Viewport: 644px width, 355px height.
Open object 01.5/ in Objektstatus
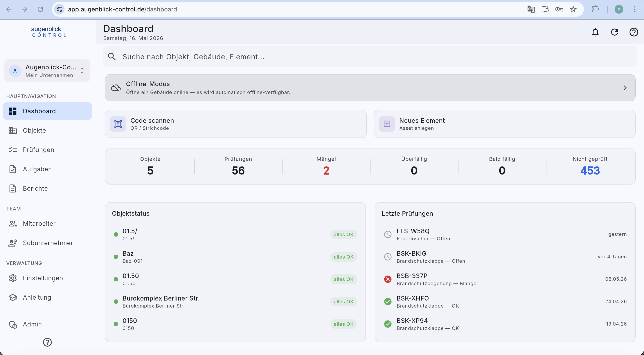click(x=235, y=234)
